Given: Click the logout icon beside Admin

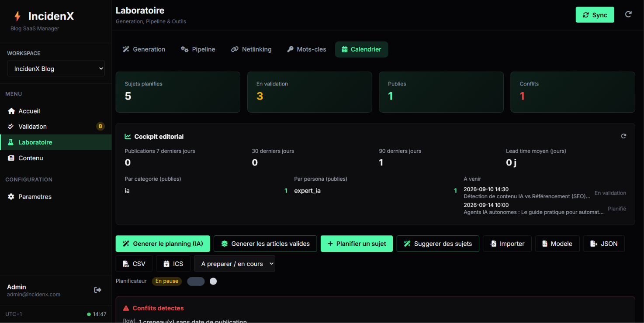Looking at the screenshot, I should coord(98,290).
